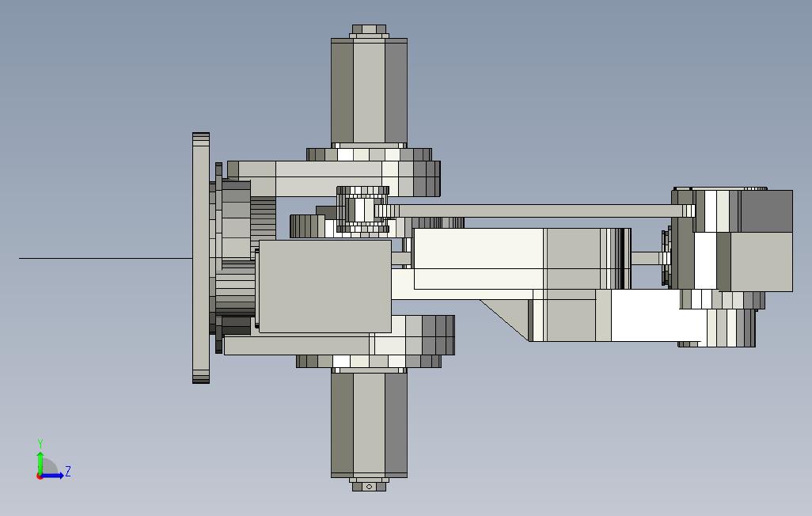Select the small toothed gear above central block
This screenshot has width=812, height=516.
pos(363,209)
